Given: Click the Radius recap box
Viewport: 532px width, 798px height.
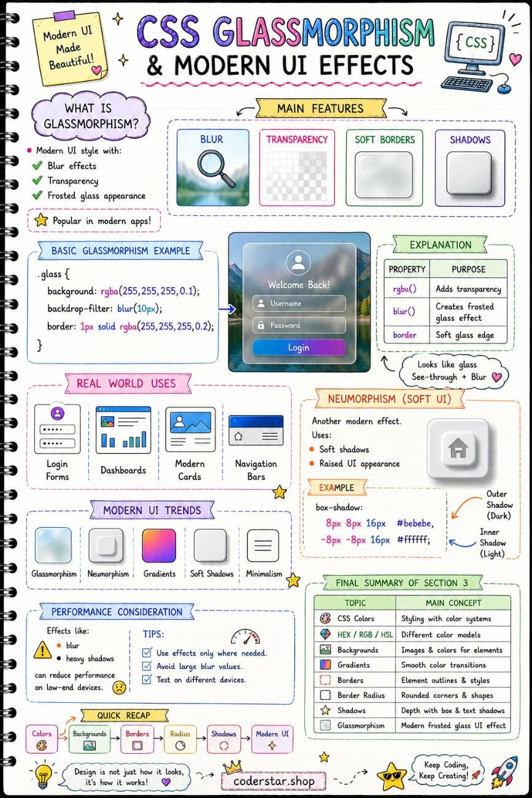Looking at the screenshot, I should [x=180, y=739].
